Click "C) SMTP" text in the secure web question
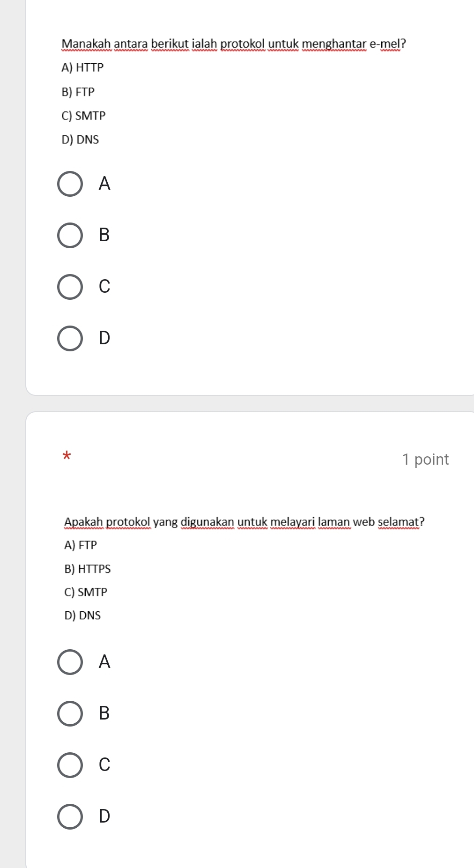The height and width of the screenshot is (868, 474). (x=86, y=593)
